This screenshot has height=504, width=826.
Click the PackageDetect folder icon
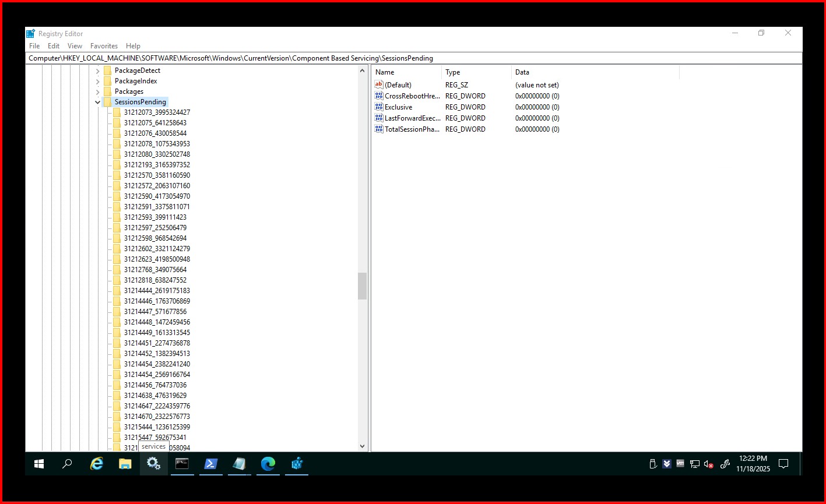(107, 71)
